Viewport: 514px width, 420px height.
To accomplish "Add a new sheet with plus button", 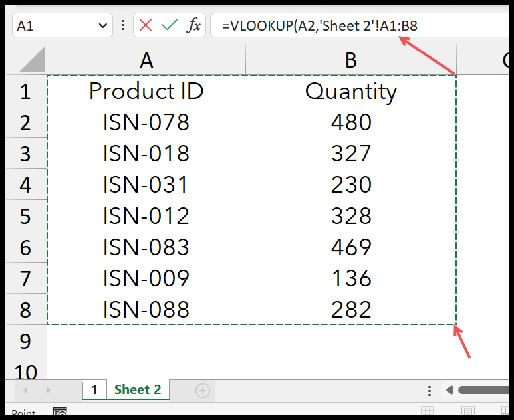I will [x=203, y=391].
